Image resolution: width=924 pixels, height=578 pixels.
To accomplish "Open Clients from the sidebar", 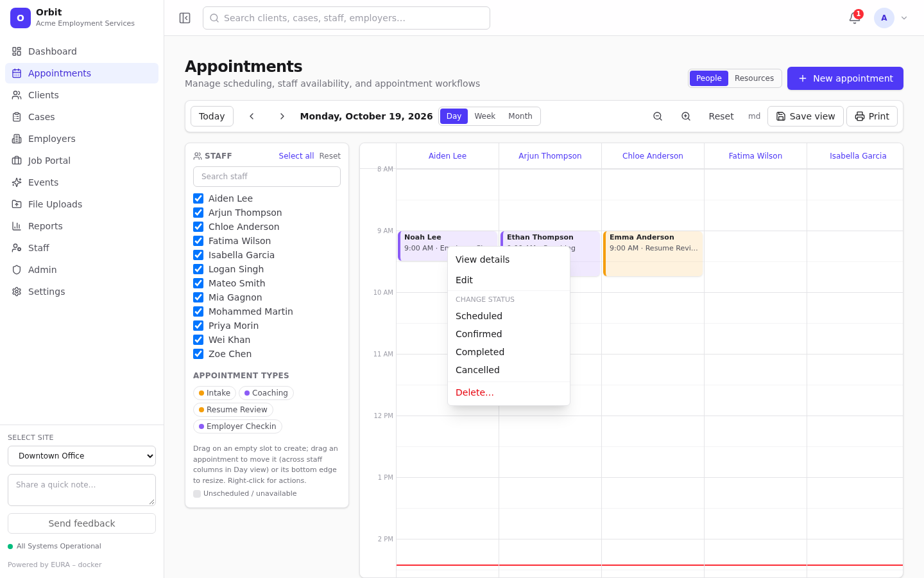I will pyautogui.click(x=81, y=95).
